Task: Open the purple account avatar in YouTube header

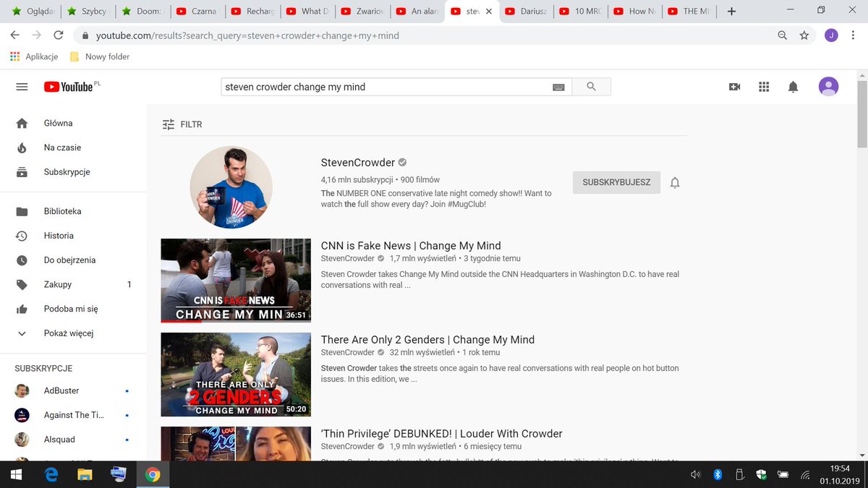Action: click(x=828, y=87)
